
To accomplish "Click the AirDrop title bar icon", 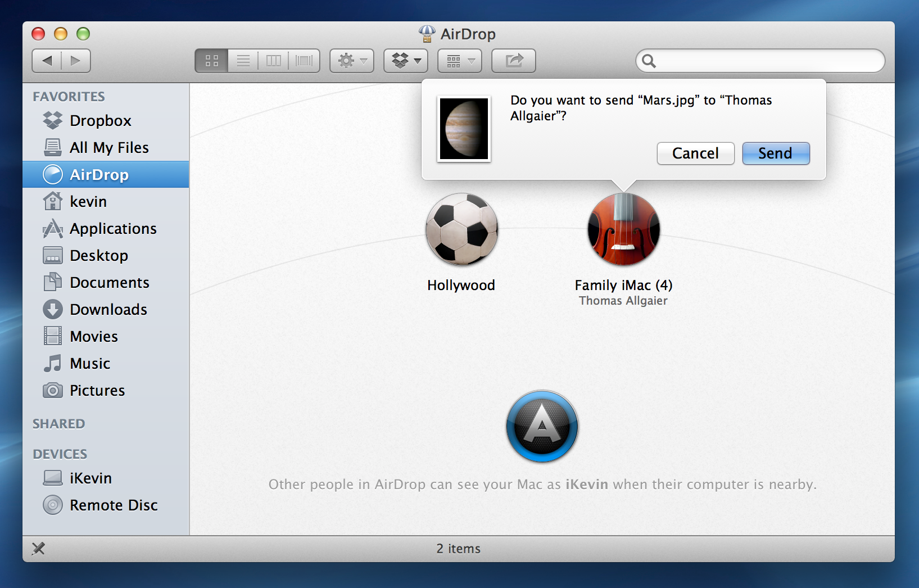I will (427, 34).
